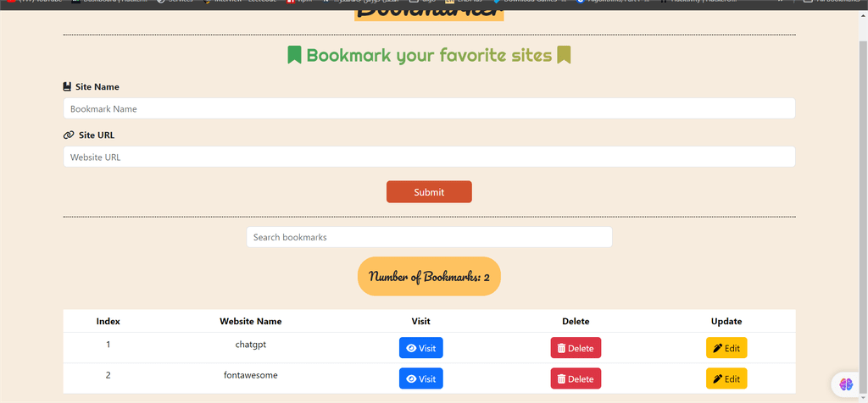Click the Number of Bookmarks badge
Image resolution: width=868 pixels, height=403 pixels.
429,276
